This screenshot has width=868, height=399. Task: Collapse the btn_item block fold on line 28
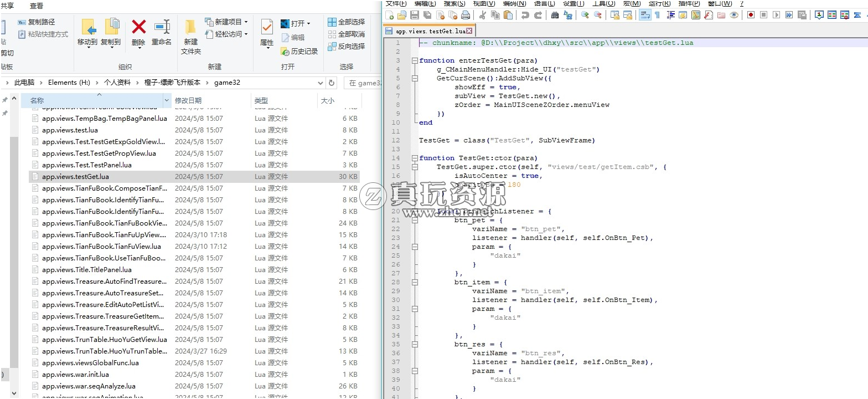coord(415,282)
